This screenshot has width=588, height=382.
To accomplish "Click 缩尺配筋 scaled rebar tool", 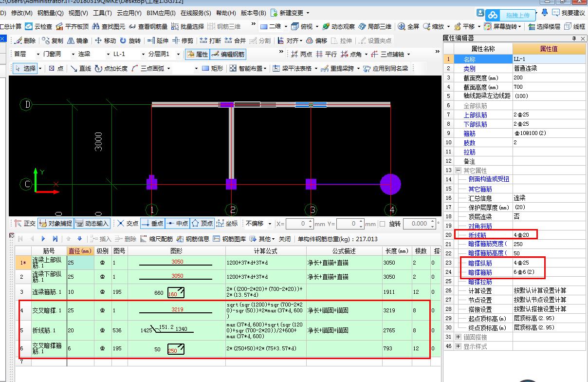I will [x=156, y=239].
